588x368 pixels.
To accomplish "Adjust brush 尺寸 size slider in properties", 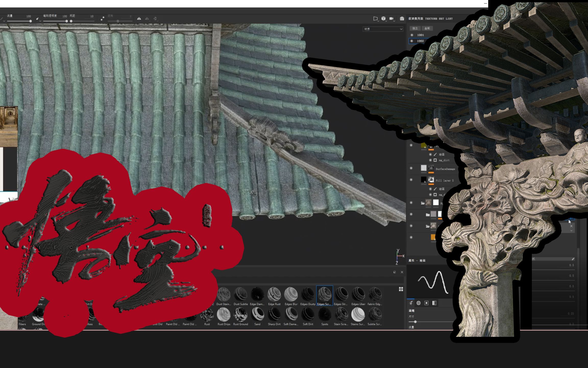I will pos(431,322).
